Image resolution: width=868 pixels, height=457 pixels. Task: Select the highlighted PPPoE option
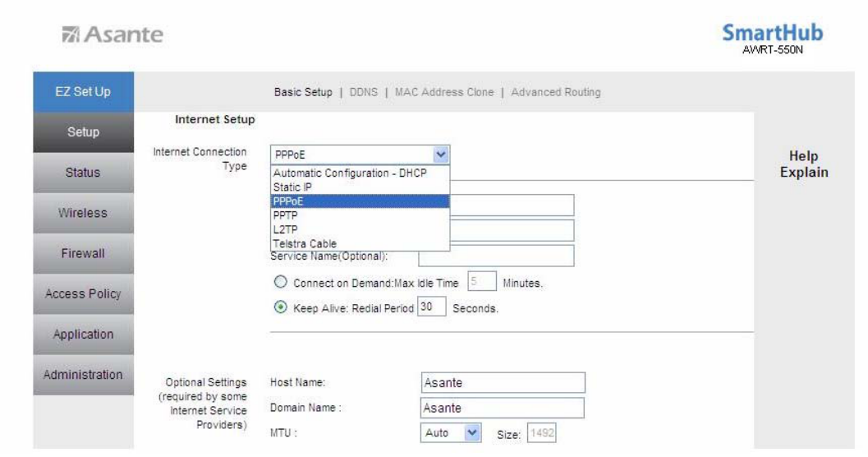(360, 201)
